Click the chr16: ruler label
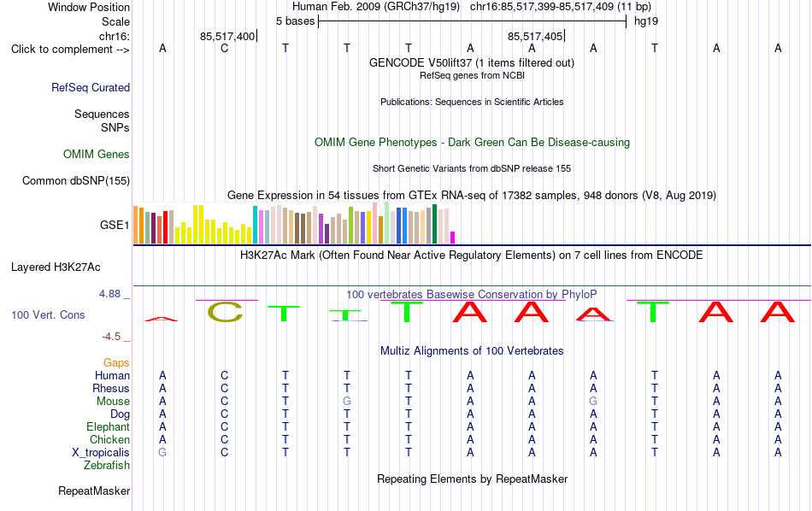The height and width of the screenshot is (511, 812). pos(115,36)
